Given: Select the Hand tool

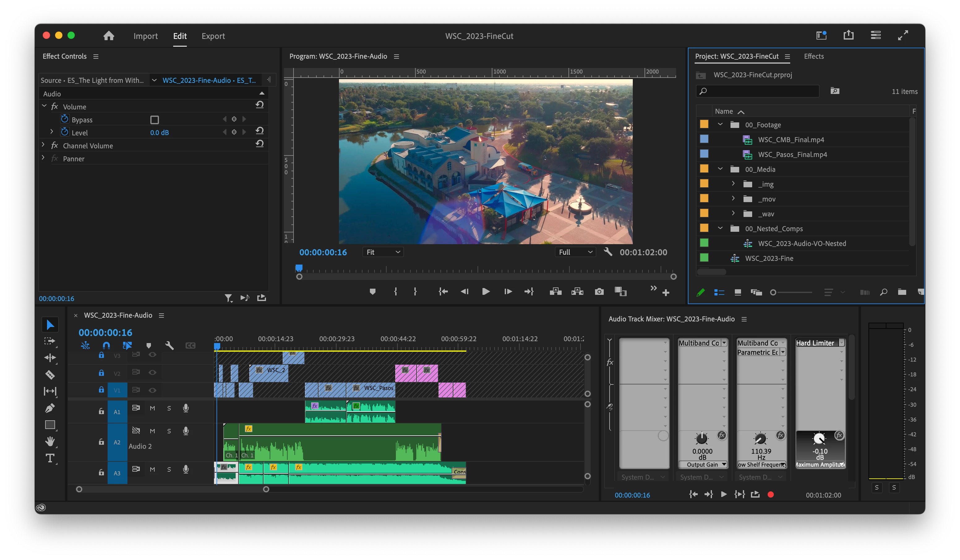Looking at the screenshot, I should point(50,441).
